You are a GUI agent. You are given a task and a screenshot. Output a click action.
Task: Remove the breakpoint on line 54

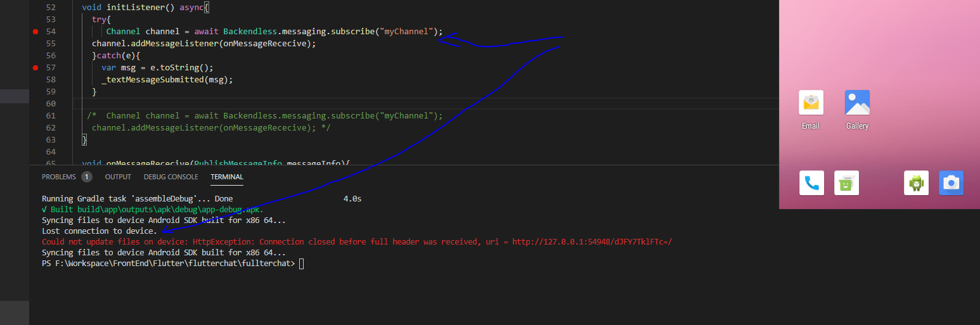click(35, 32)
